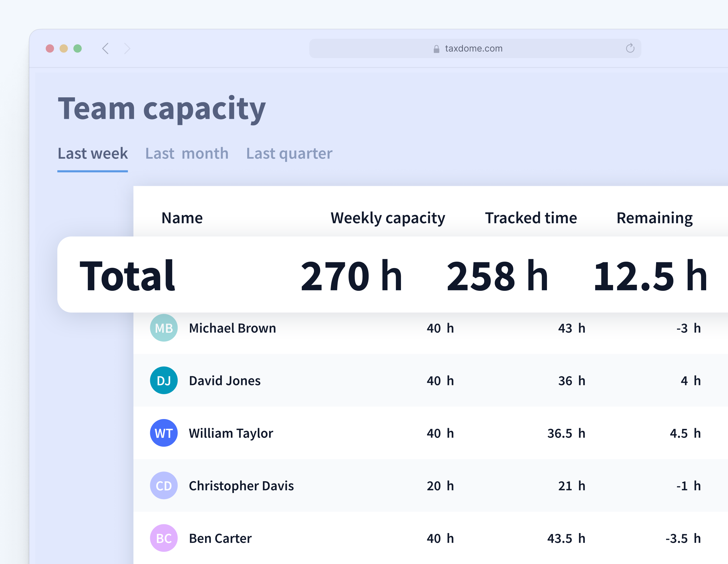
Task: Click the reload icon in the address bar
Action: coord(630,48)
